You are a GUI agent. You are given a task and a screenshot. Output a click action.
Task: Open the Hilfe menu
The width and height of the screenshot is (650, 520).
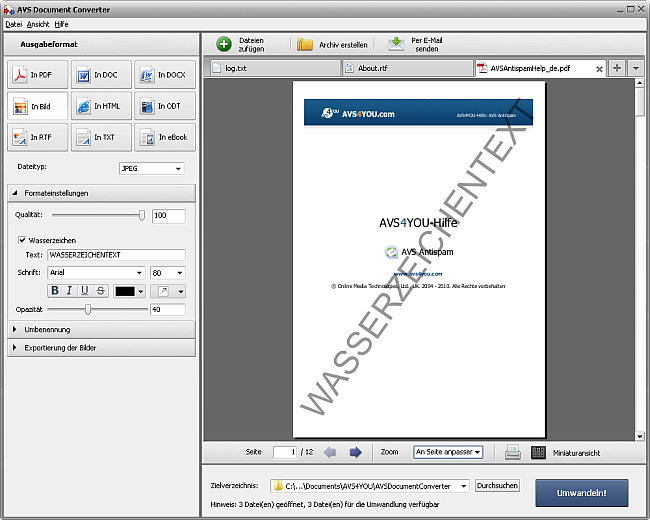(x=61, y=24)
